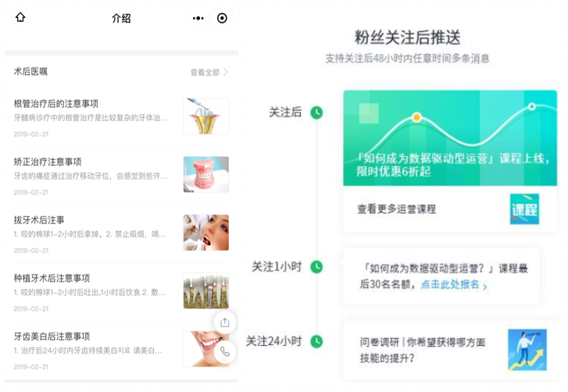Open the three-dot more menu

pyautogui.click(x=198, y=18)
